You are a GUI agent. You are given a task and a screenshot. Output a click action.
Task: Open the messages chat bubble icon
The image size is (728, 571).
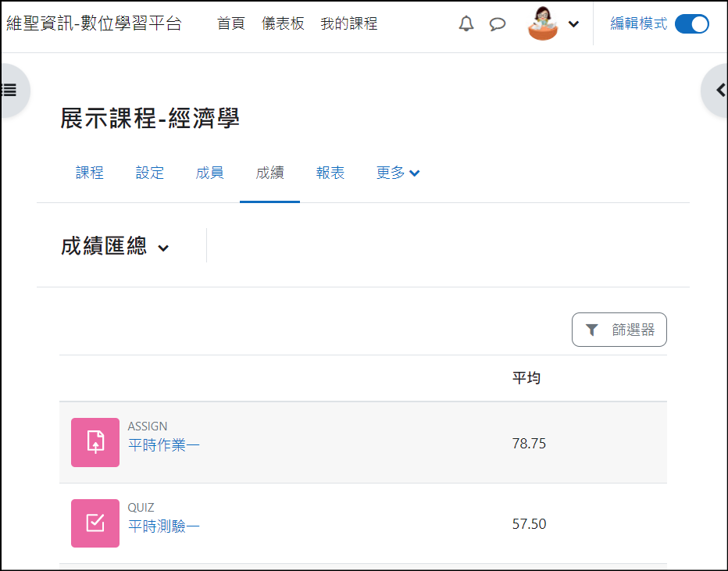498,24
